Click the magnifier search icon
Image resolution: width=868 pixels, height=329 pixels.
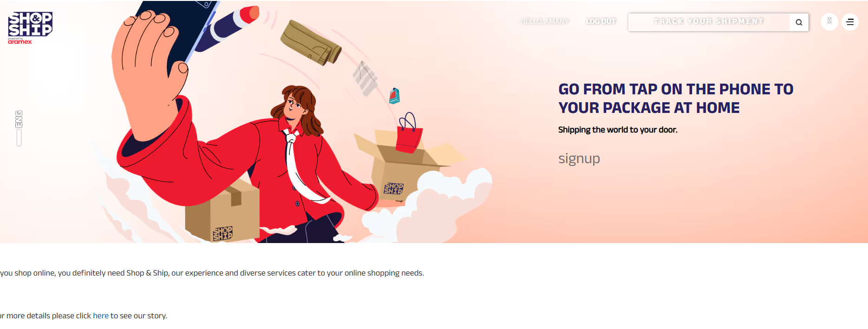click(799, 22)
